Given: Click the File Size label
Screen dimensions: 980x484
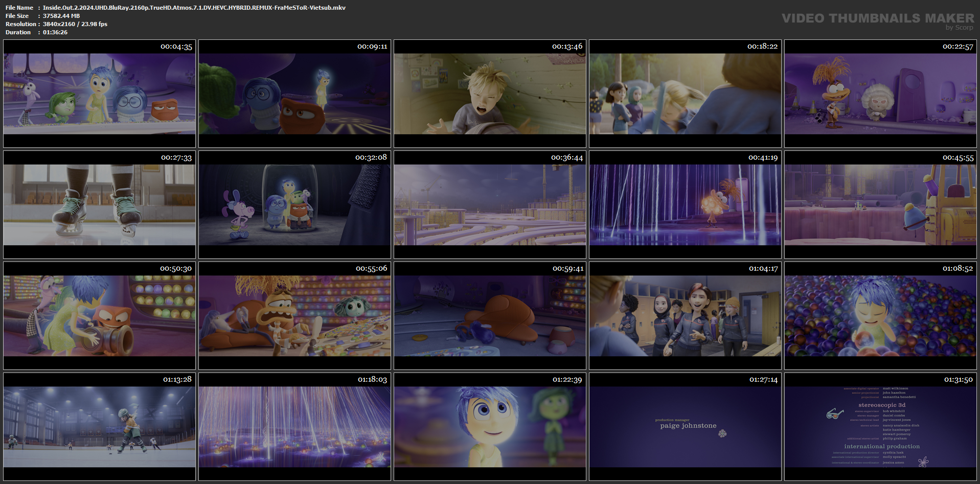Looking at the screenshot, I should pos(17,16).
